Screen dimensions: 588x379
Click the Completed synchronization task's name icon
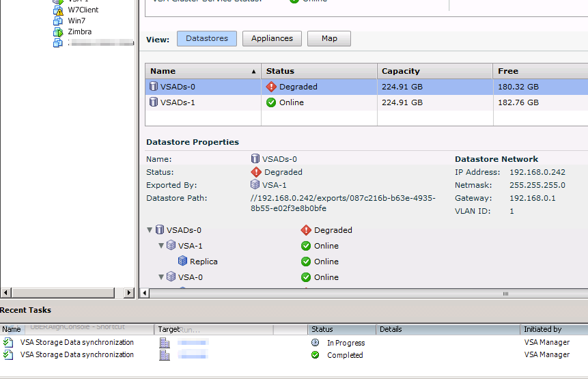[x=8, y=354]
